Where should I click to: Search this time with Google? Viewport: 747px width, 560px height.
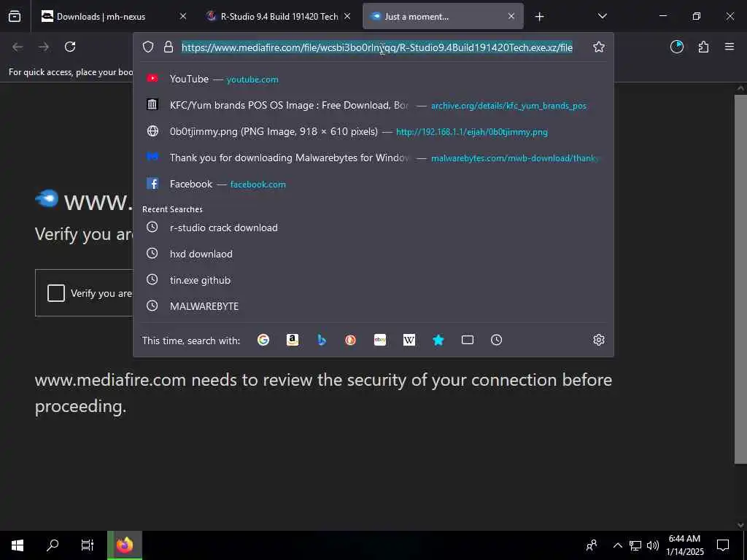[263, 340]
